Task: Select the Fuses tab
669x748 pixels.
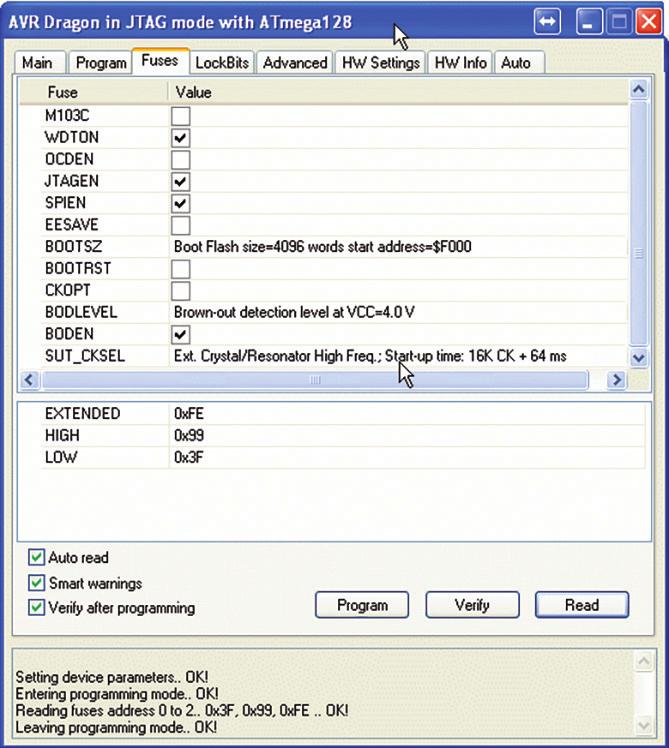Action: pyautogui.click(x=160, y=61)
